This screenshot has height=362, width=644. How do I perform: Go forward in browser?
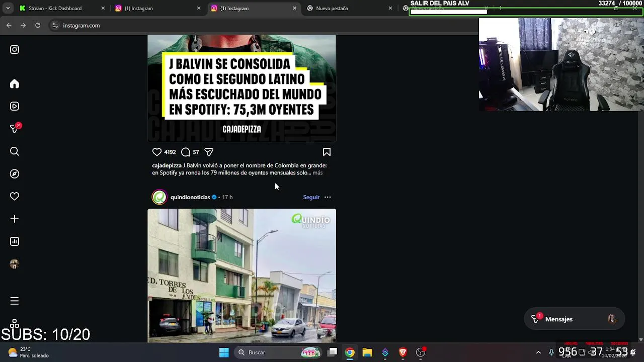coord(23,25)
